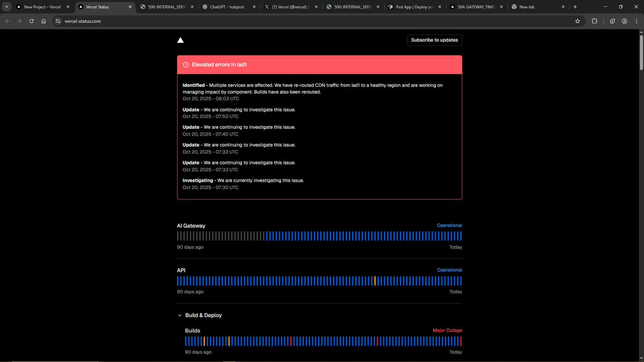644x362 pixels.
Task: Open the profile avatar menu
Action: [x=625, y=21]
